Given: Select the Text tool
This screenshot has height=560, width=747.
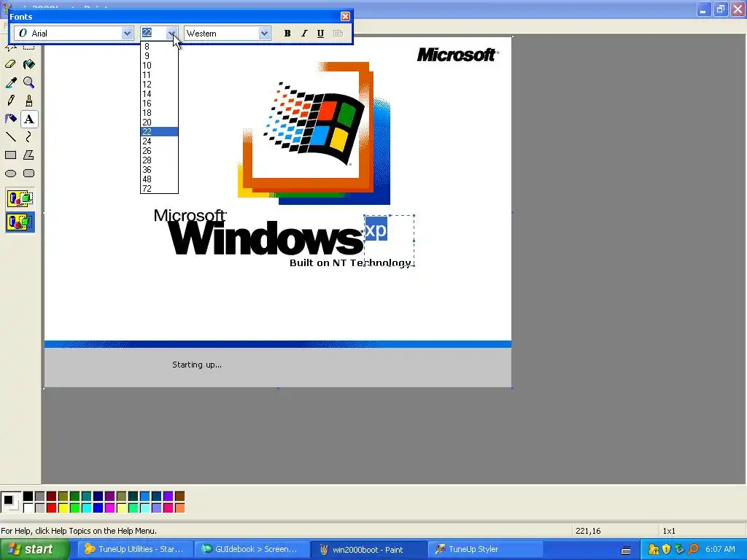Looking at the screenshot, I should (28, 119).
